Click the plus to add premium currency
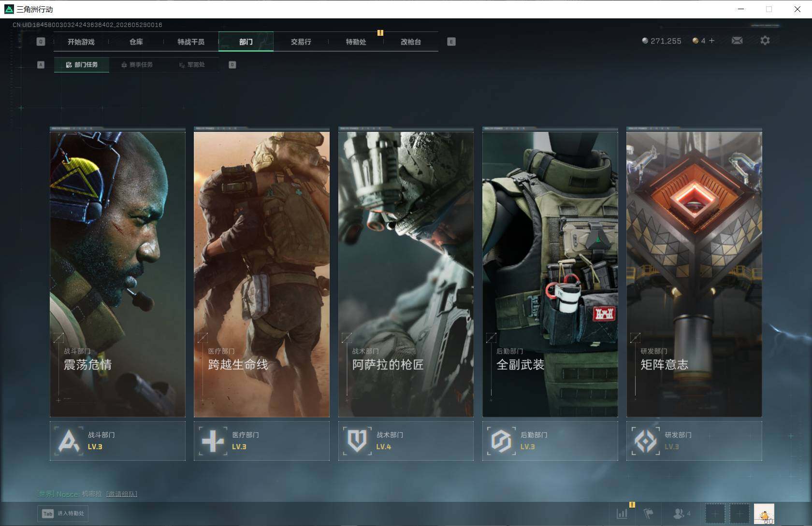 [x=711, y=41]
